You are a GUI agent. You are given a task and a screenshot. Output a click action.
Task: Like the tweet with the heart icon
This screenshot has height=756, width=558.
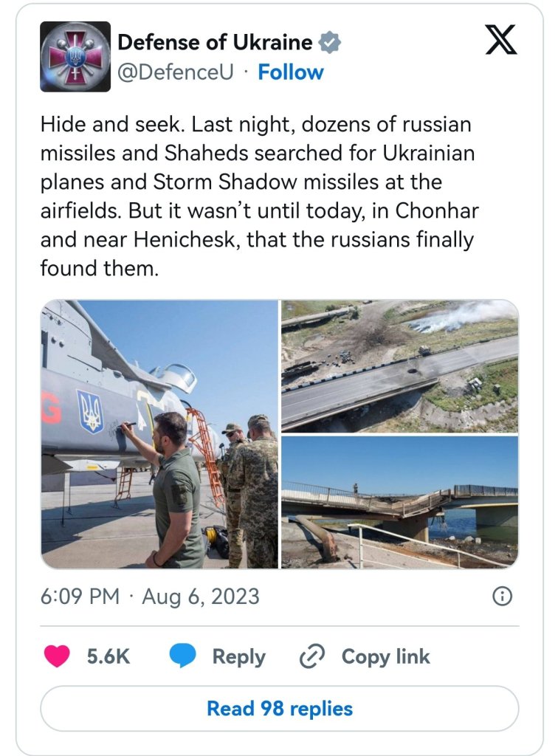pyautogui.click(x=57, y=656)
